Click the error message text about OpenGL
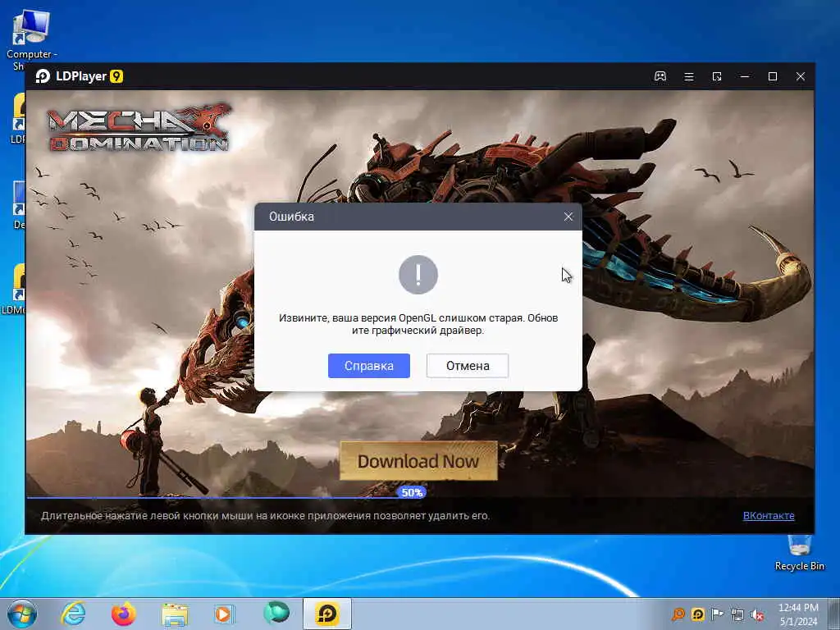This screenshot has height=630, width=840. (418, 324)
